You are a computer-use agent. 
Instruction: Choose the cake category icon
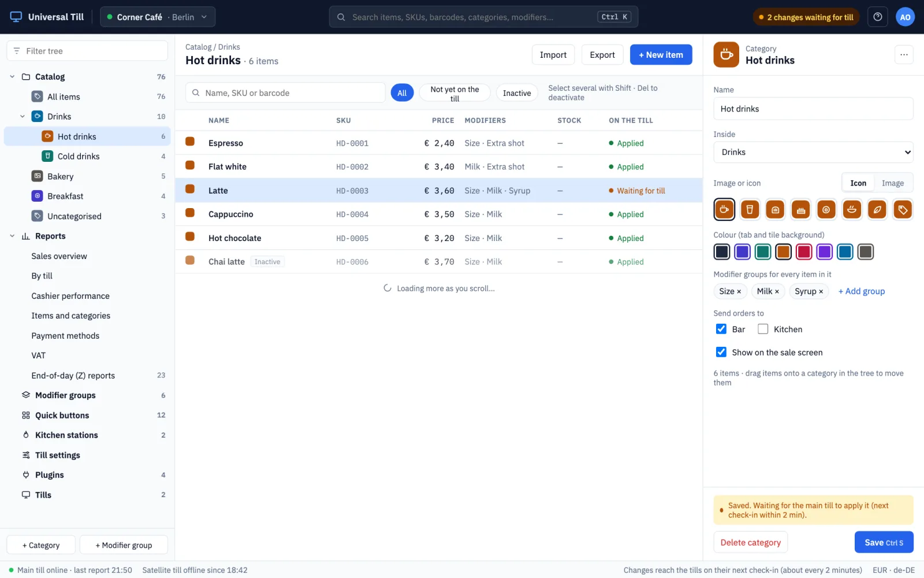tap(800, 209)
